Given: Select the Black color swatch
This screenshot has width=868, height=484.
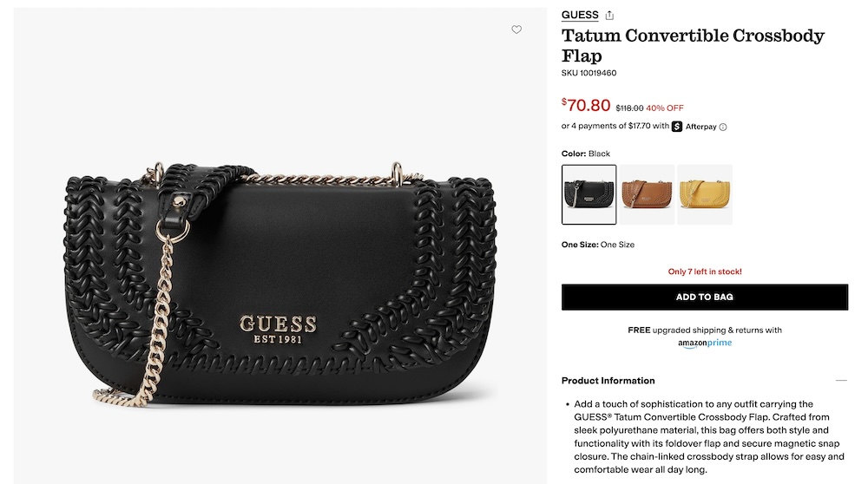Looking at the screenshot, I should click(589, 194).
